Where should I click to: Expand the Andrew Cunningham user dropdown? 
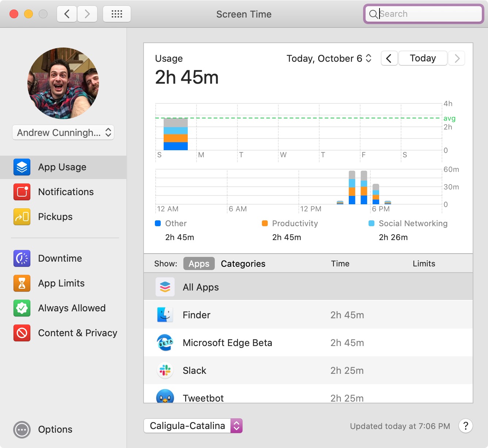coord(63,133)
